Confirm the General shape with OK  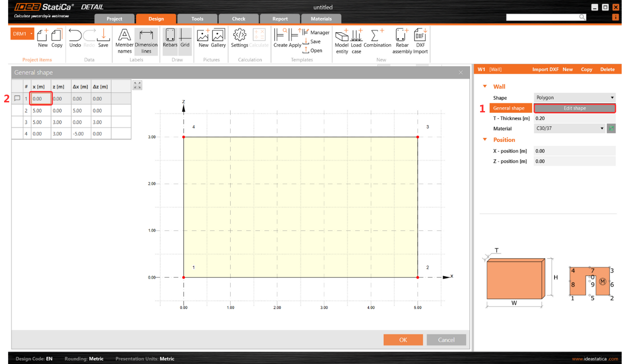[403, 339]
